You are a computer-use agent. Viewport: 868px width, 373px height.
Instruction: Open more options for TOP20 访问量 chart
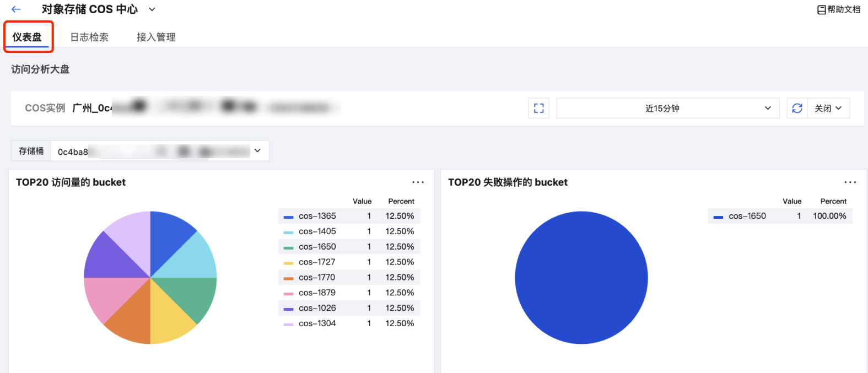418,182
